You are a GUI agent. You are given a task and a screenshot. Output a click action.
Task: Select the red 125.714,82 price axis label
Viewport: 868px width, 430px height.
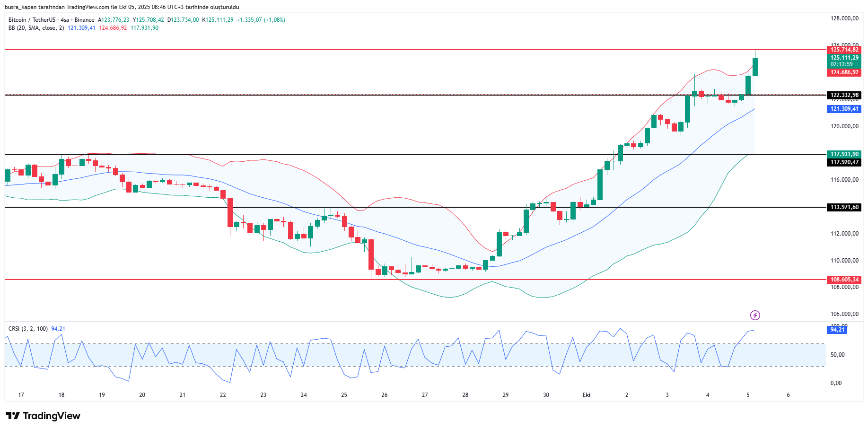844,50
